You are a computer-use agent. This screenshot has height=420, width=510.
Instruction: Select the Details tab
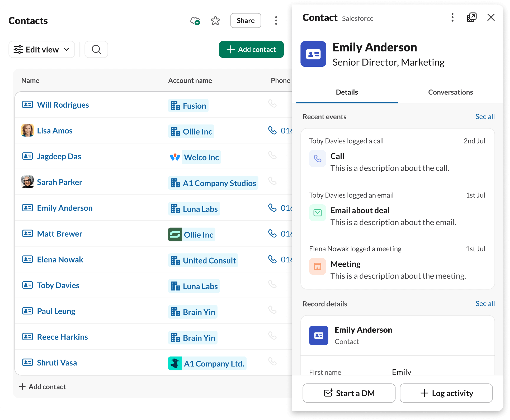coord(347,92)
